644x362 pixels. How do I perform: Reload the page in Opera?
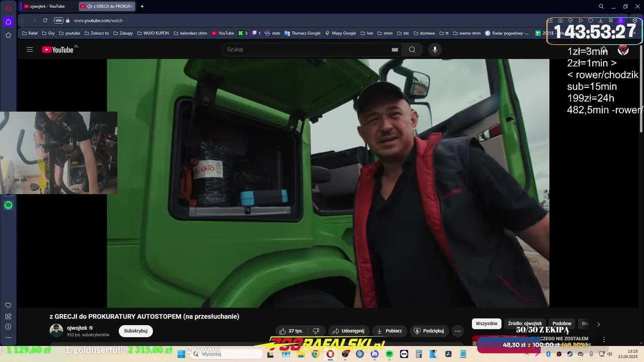click(x=45, y=21)
